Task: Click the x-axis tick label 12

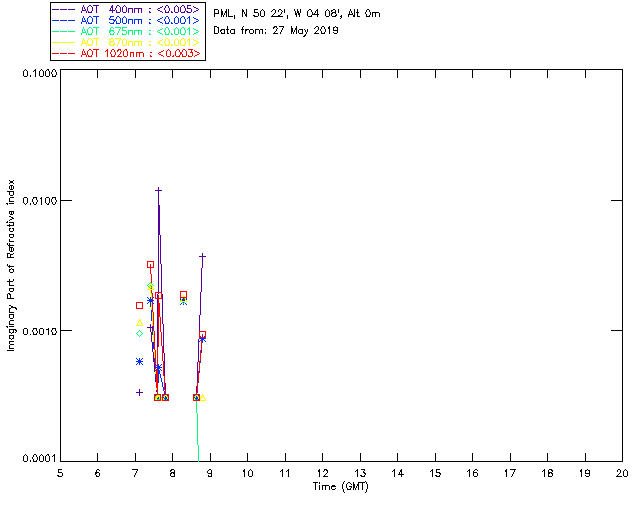Action: tap(322, 473)
